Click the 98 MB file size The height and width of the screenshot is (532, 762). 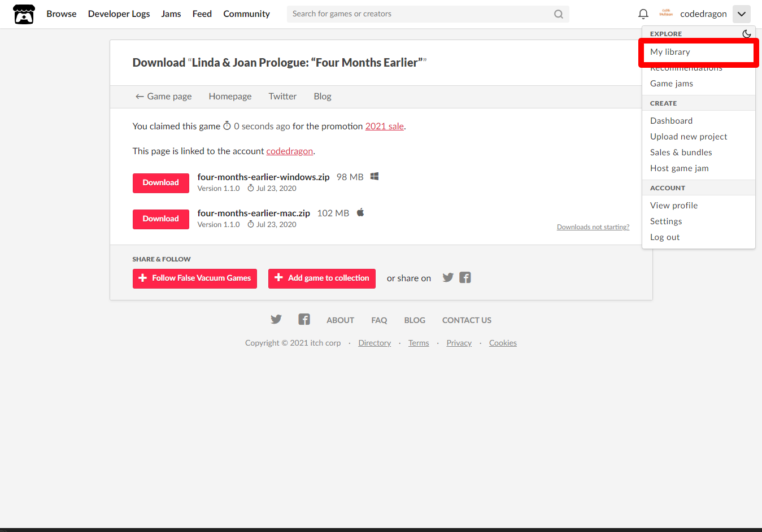[350, 177]
